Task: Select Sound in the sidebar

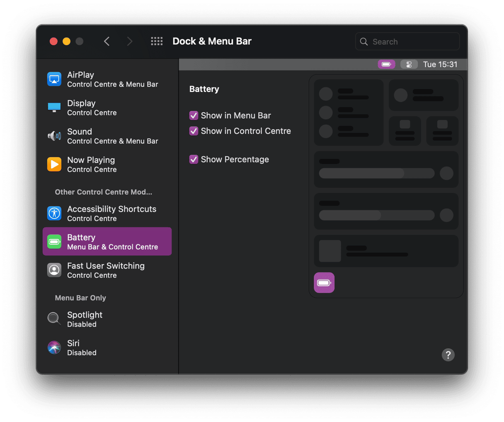Action: pyautogui.click(x=107, y=136)
